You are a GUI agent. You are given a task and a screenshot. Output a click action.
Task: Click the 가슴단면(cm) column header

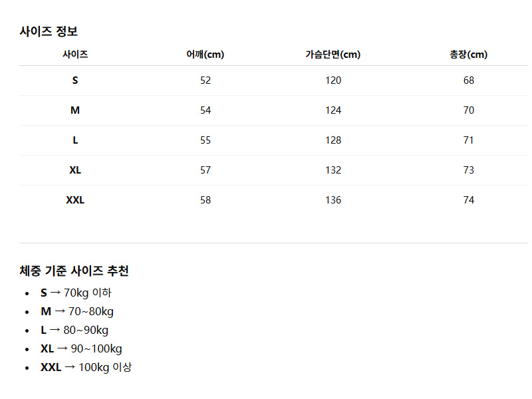(x=333, y=55)
